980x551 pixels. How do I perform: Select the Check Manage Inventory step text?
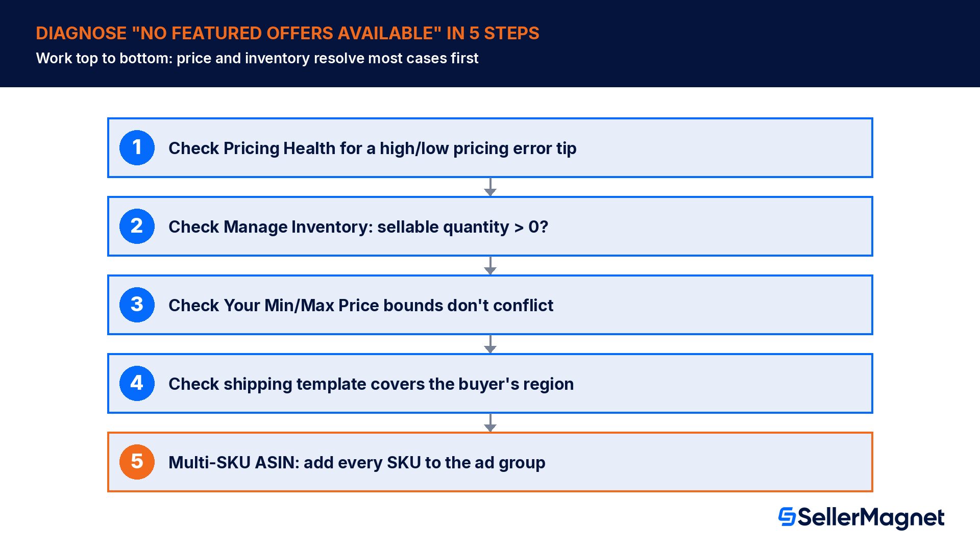pyautogui.click(x=358, y=227)
